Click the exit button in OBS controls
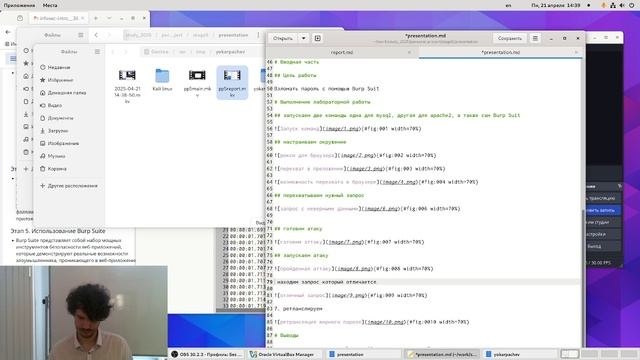The image size is (640, 360). 602,247
